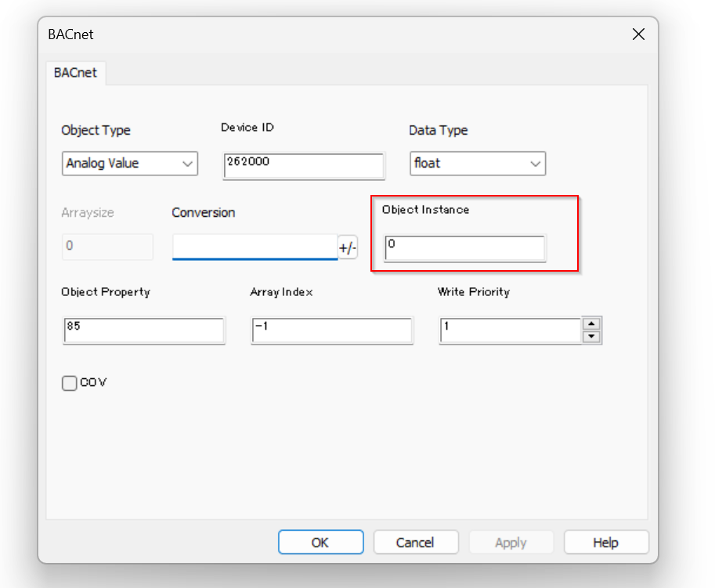
Task: Click the +/- conversion button
Action: tap(348, 247)
